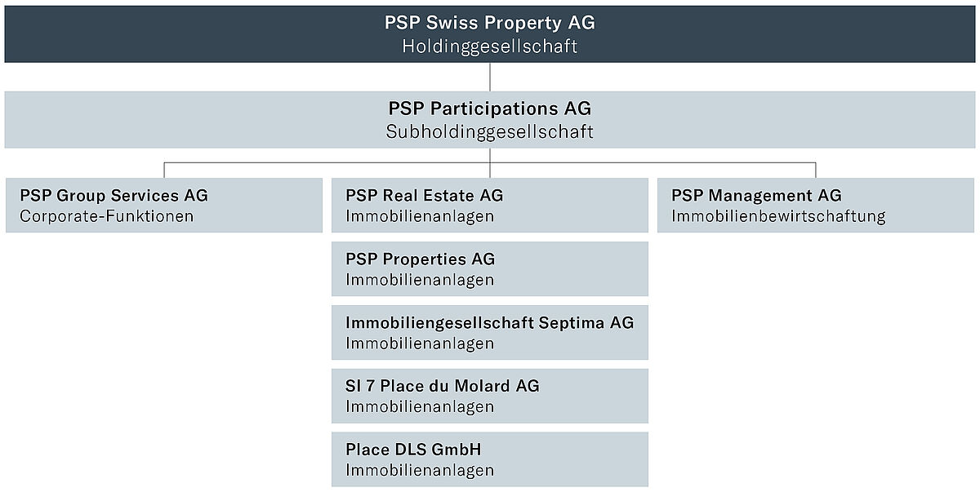Select the PSP Participations AG box
Image resolution: width=980 pixels, height=492 pixels.
[x=490, y=120]
